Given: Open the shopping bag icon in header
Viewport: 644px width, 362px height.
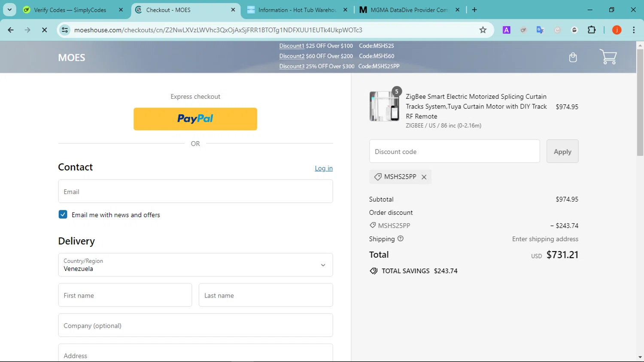Looking at the screenshot, I should [x=573, y=58].
